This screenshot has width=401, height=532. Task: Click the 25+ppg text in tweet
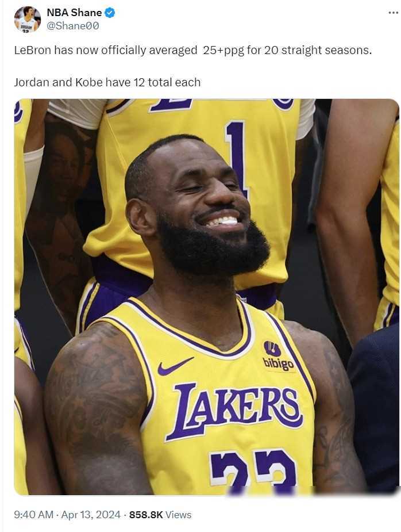(223, 51)
